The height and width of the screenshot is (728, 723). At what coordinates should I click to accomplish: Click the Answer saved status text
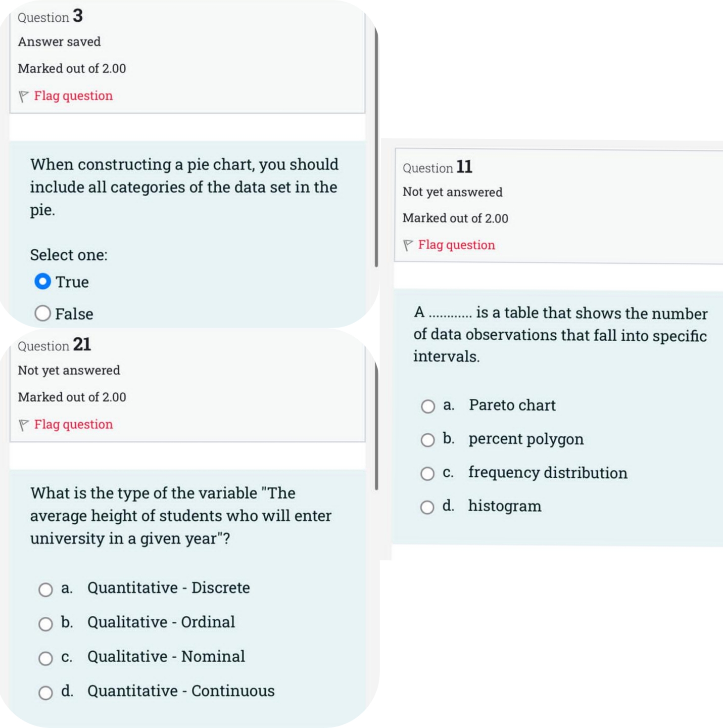pyautogui.click(x=59, y=41)
